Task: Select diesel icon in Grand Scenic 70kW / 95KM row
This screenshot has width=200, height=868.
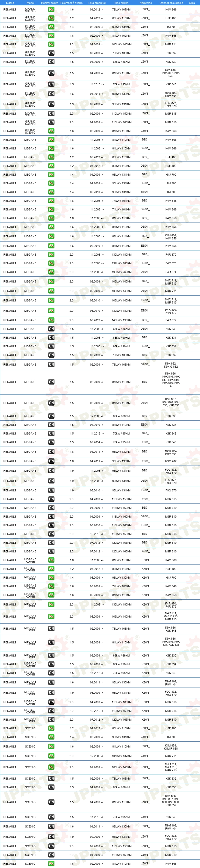Action: pyautogui.click(x=51, y=84)
